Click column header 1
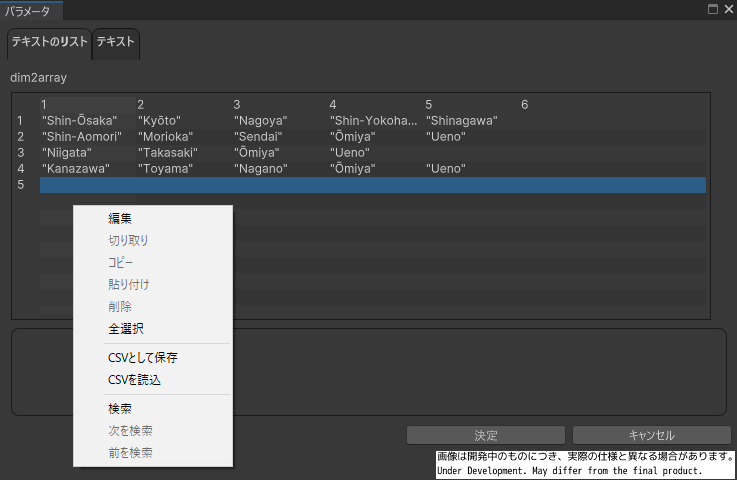Viewport: 737px width, 480px height. pos(88,104)
